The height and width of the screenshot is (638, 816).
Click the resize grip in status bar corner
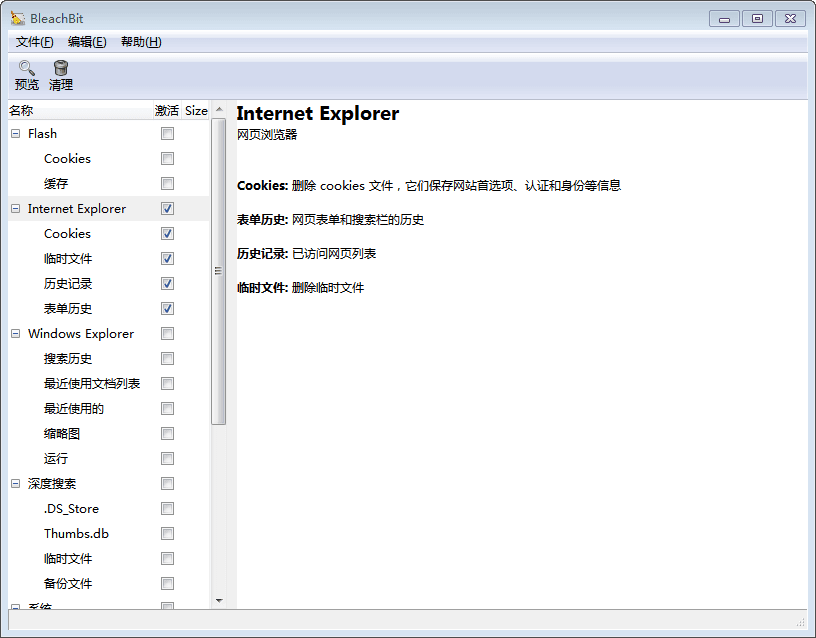(x=800, y=622)
